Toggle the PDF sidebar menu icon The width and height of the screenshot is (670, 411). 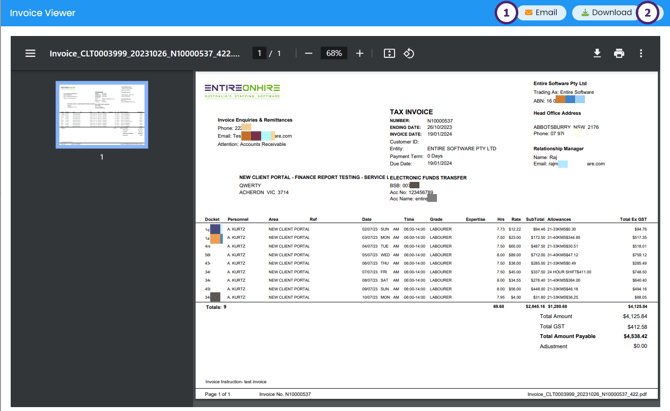coord(30,53)
